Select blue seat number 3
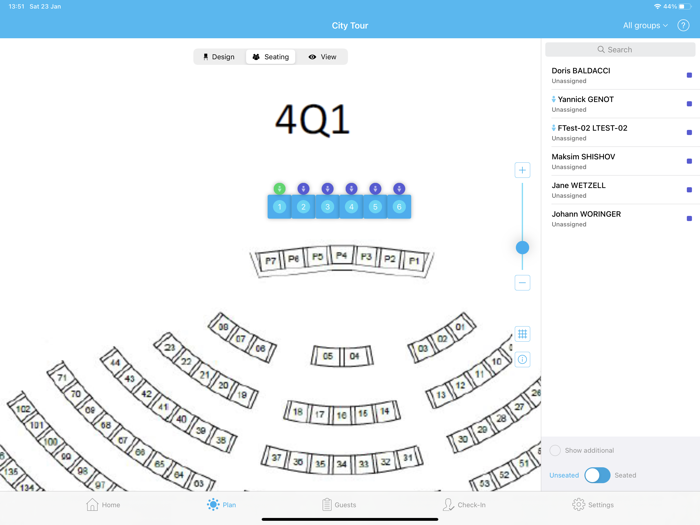This screenshot has width=700, height=525. 327,207
